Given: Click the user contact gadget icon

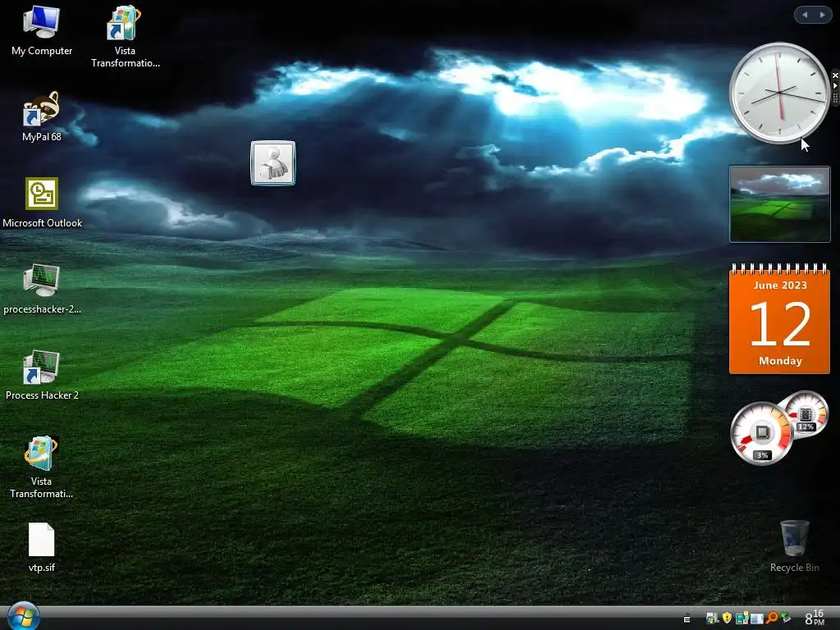Looking at the screenshot, I should [x=272, y=163].
